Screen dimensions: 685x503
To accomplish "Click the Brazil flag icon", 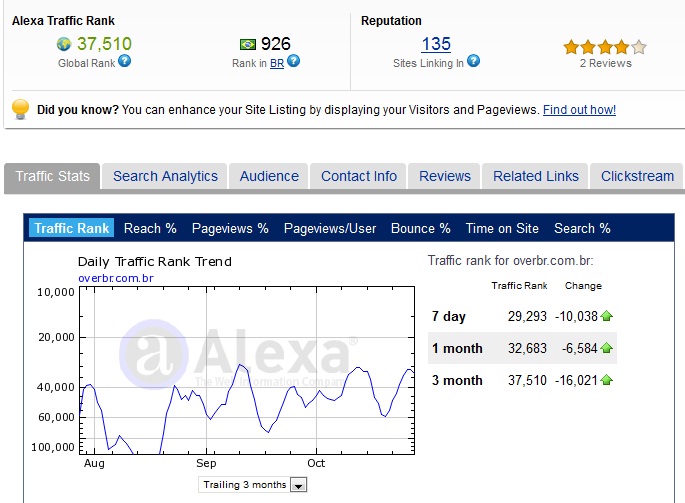I will (x=248, y=44).
